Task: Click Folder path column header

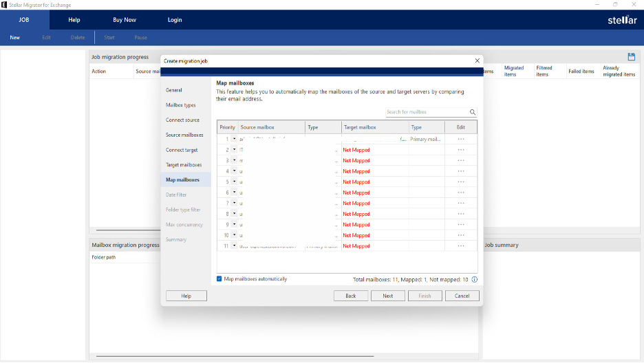Action: coord(103,257)
